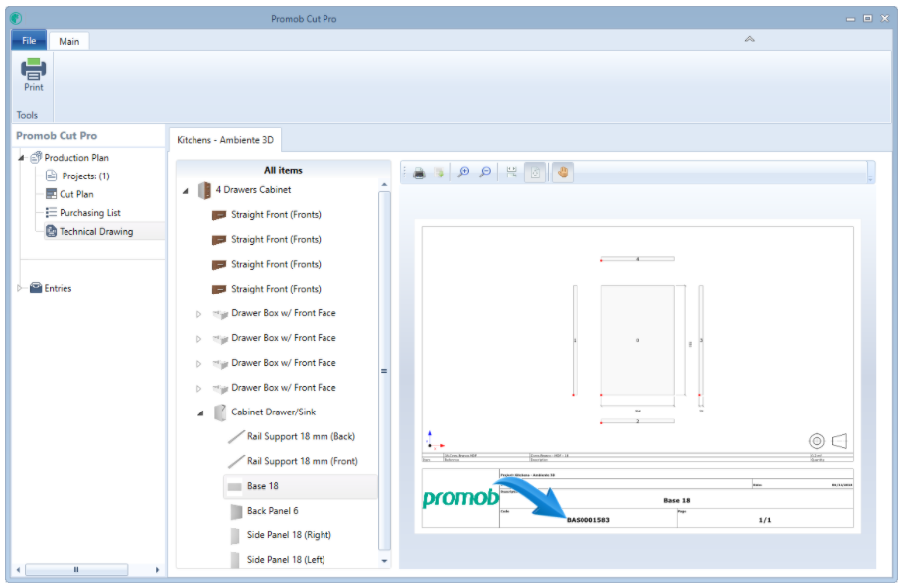Expand the Entries tree node
Viewport: 907px width, 588px height.
tap(20, 288)
